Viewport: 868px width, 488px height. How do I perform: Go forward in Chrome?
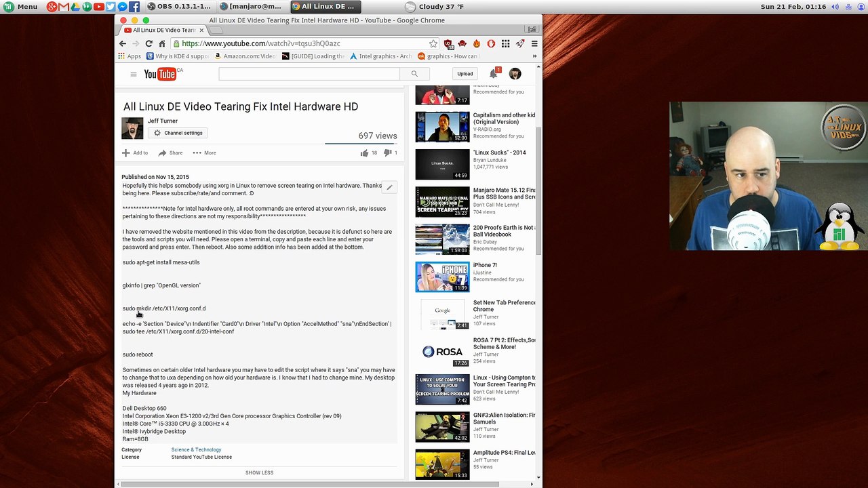click(x=136, y=43)
